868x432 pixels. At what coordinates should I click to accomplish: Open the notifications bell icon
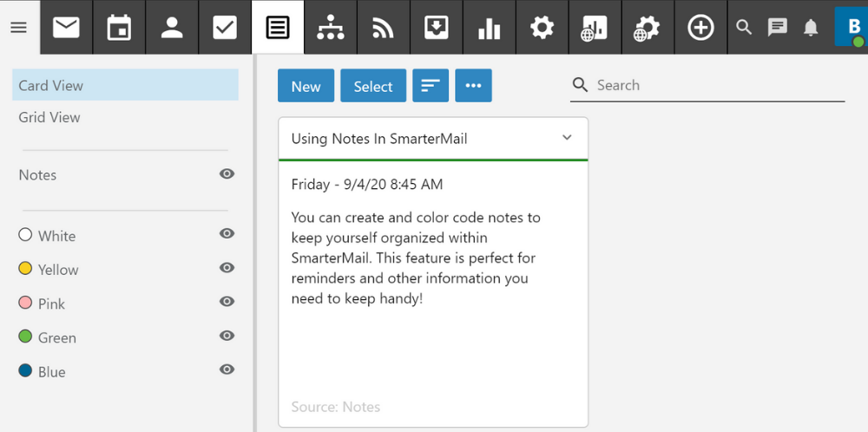[x=811, y=27]
